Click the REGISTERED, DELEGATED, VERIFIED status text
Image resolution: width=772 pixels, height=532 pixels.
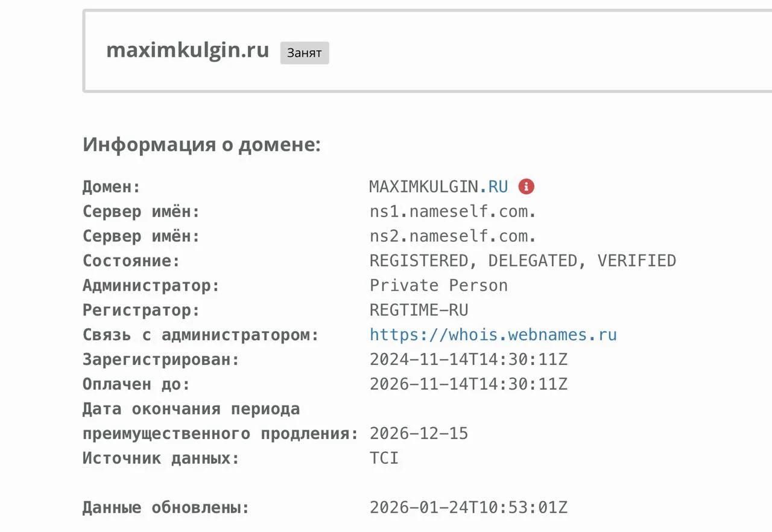(x=522, y=261)
